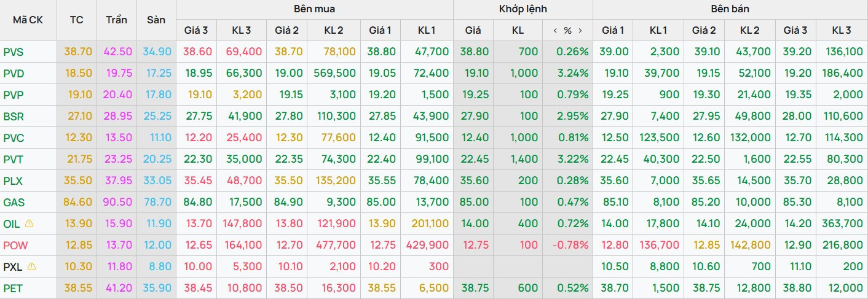Open the PVS stock symbol

click(x=14, y=52)
